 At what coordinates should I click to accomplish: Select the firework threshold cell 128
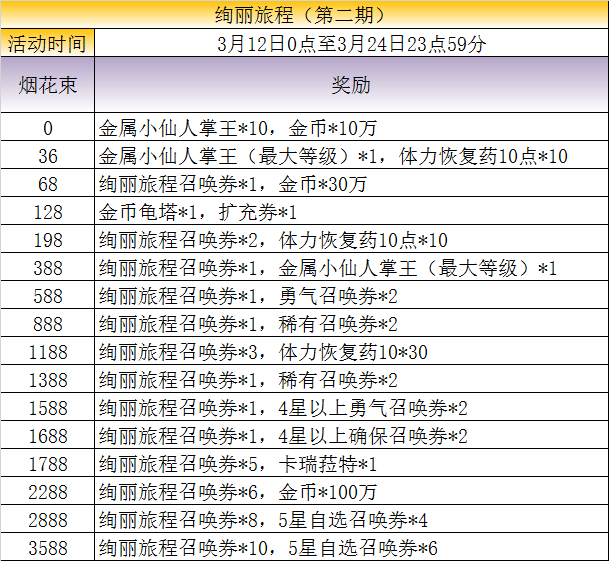(x=47, y=212)
